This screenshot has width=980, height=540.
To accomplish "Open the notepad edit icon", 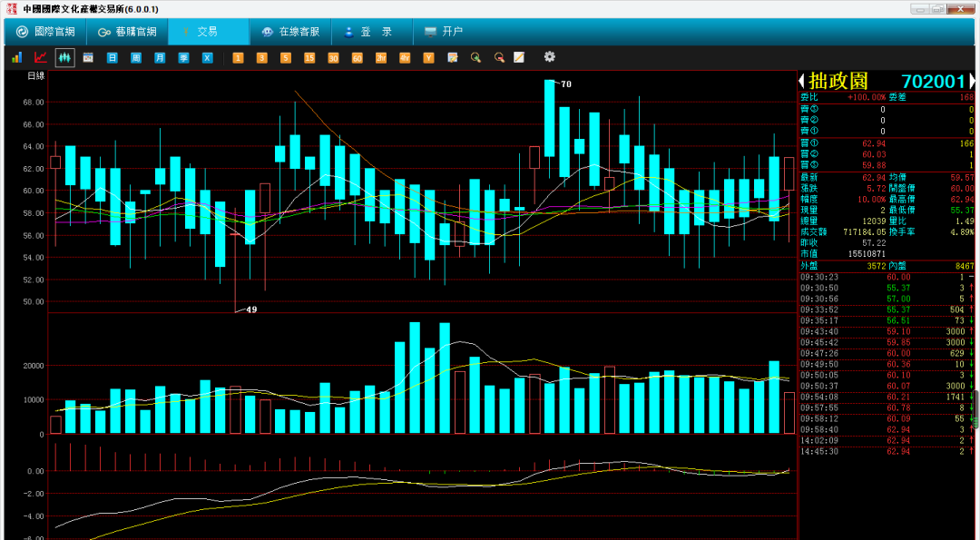I will (453, 57).
